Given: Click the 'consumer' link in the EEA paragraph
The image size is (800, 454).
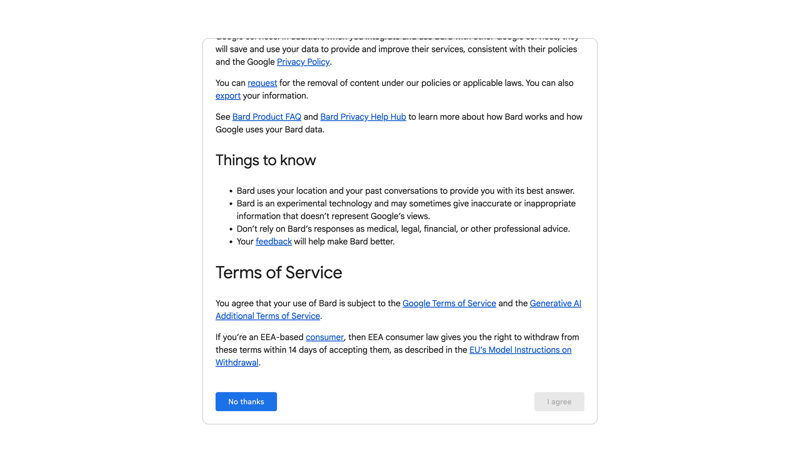Looking at the screenshot, I should pos(324,338).
